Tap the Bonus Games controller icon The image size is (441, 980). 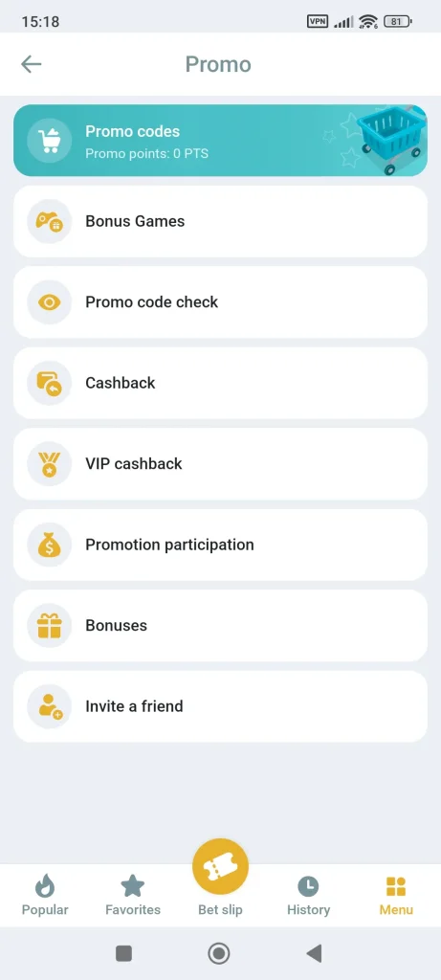click(x=50, y=221)
